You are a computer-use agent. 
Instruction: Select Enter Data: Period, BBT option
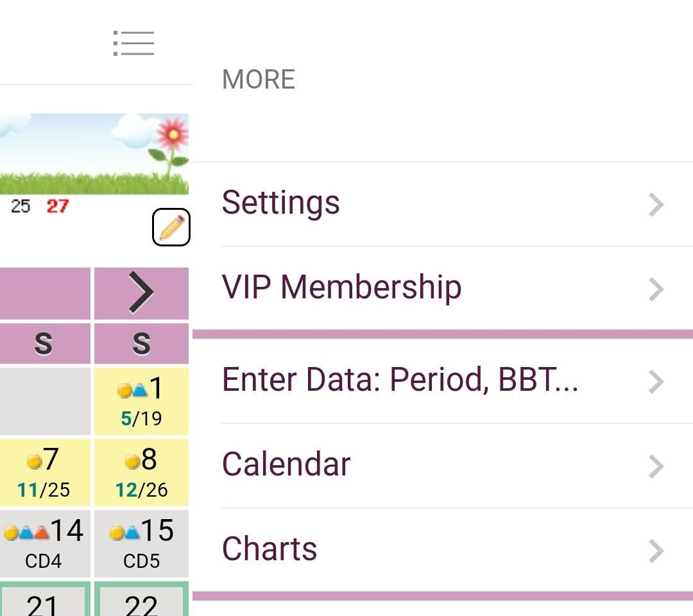pyautogui.click(x=400, y=380)
